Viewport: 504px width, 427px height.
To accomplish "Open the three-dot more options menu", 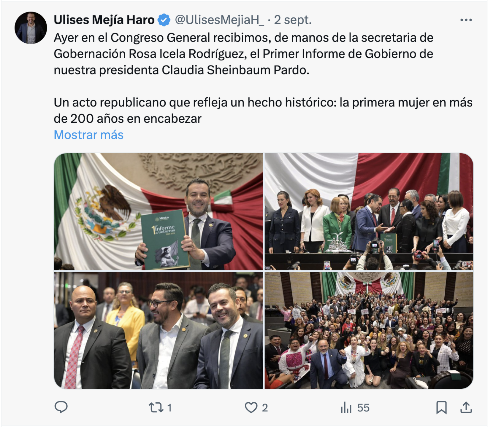I will (466, 20).
